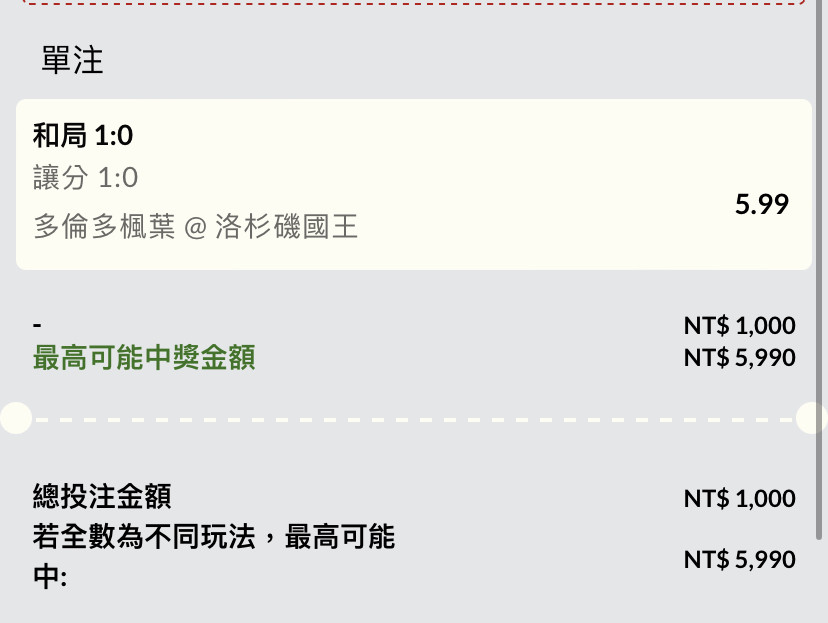Click the total stake NT$ 1,000 value

pos(739,498)
